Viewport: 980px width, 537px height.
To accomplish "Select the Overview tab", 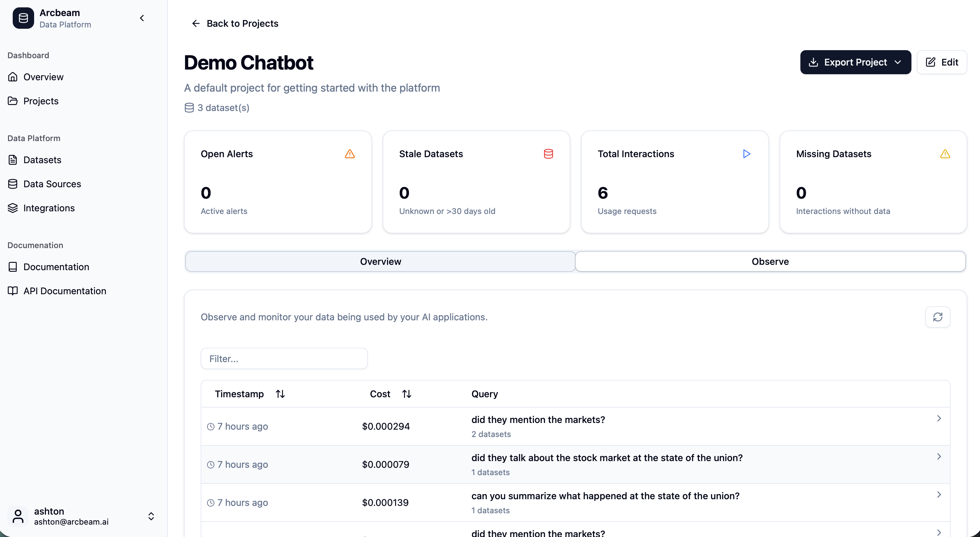I will (380, 261).
